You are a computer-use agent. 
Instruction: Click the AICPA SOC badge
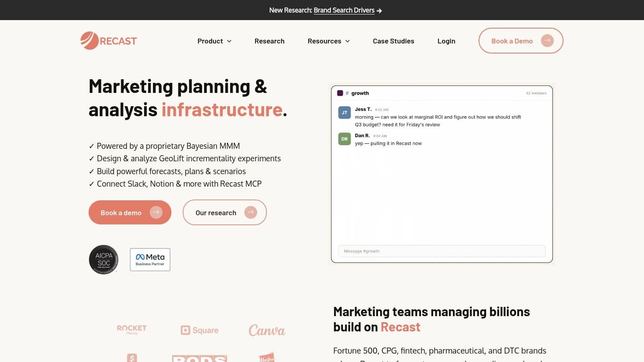(104, 259)
